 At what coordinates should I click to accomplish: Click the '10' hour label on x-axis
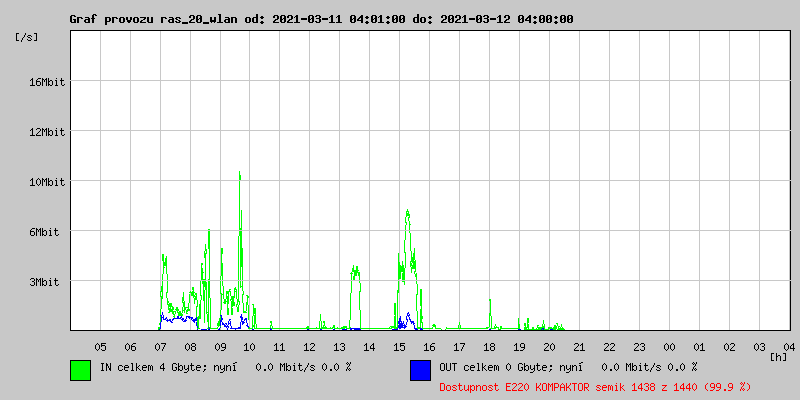click(x=250, y=347)
